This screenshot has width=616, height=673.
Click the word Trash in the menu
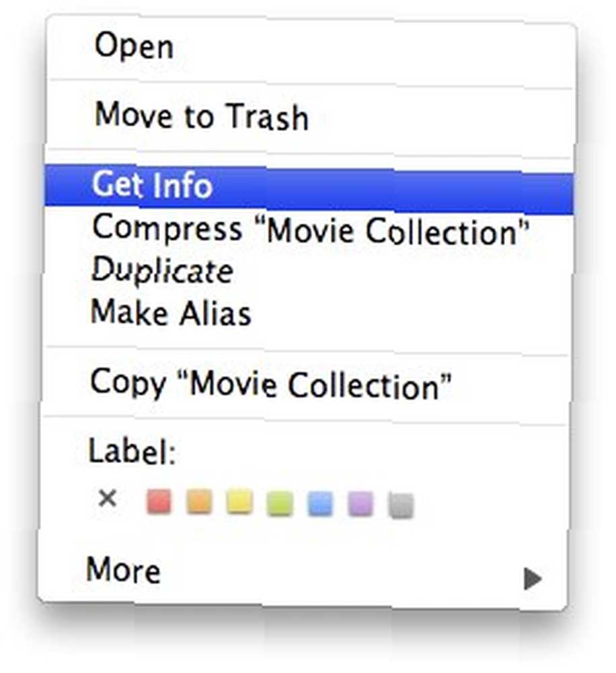[268, 116]
